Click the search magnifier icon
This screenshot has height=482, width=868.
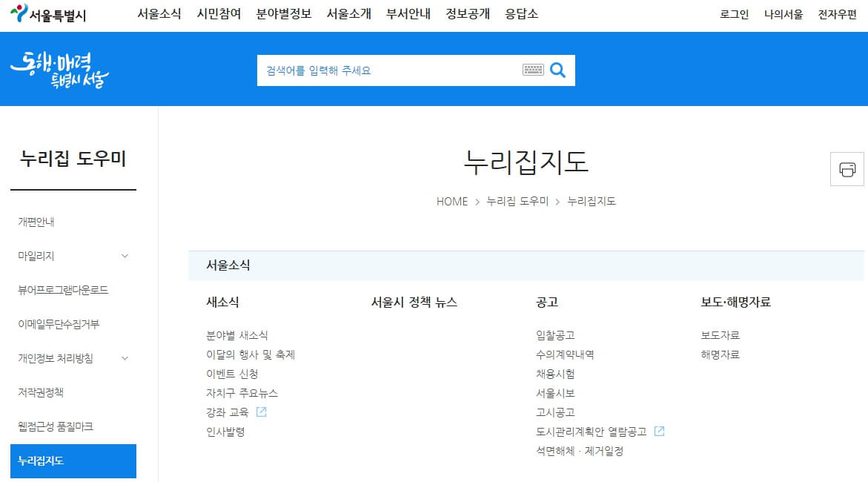(558, 70)
